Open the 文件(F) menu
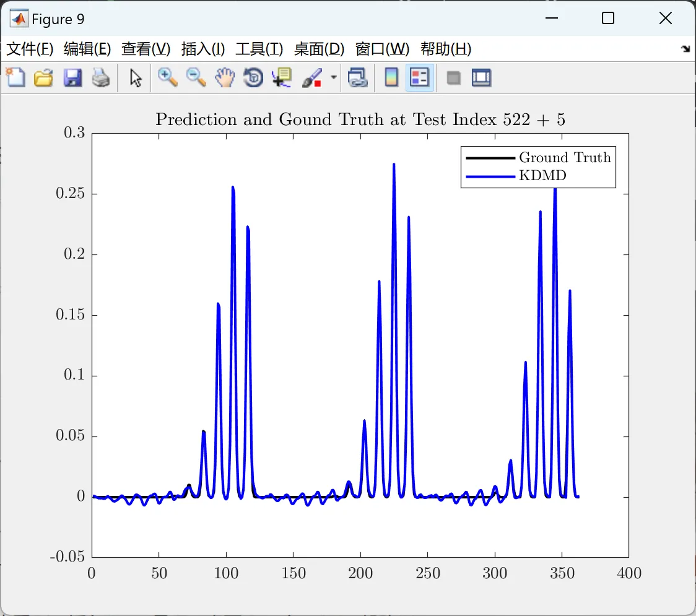 (30, 49)
